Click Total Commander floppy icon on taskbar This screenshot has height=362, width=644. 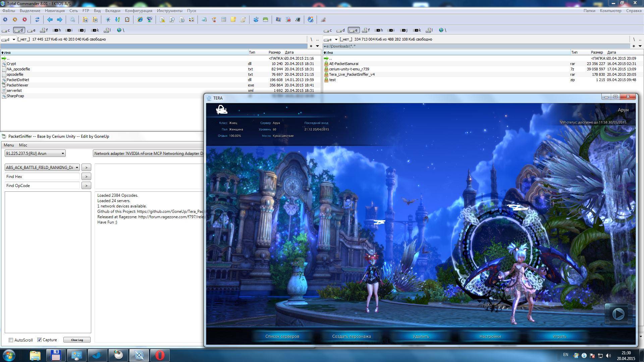(x=56, y=355)
